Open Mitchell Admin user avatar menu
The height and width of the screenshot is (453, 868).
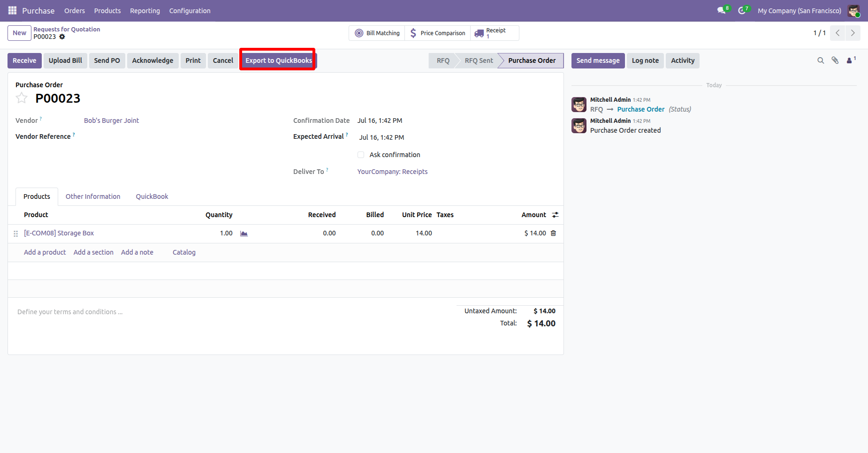point(853,10)
